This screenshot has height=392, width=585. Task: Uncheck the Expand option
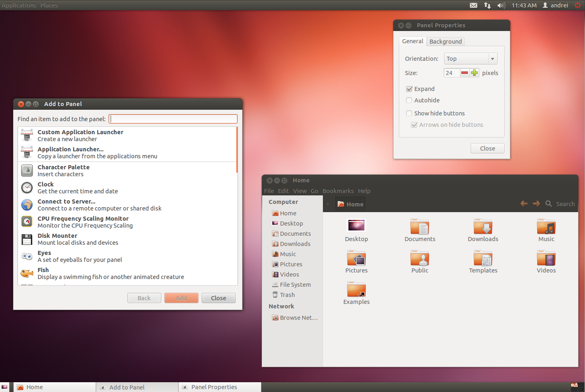(409, 89)
